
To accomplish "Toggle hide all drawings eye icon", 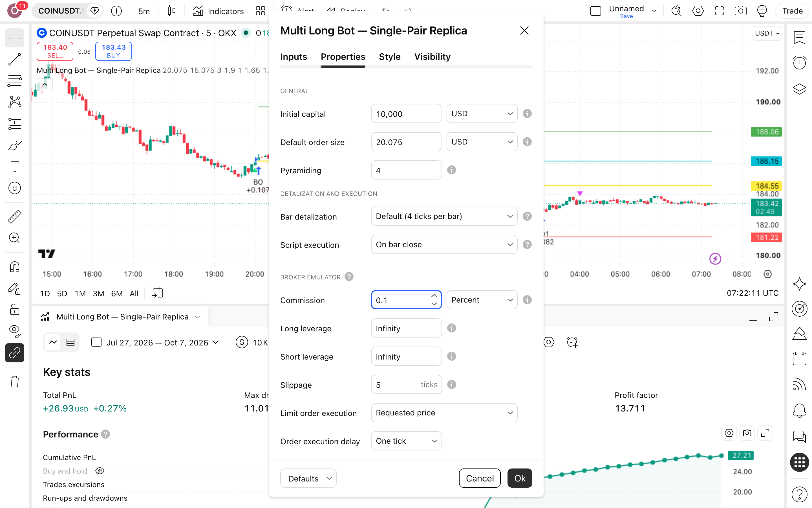I will (14, 331).
